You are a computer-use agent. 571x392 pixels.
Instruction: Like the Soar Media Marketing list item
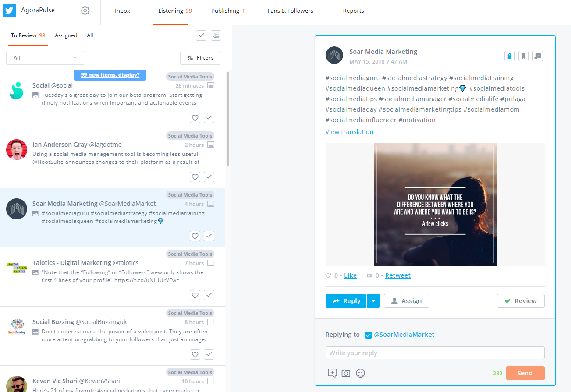pos(195,236)
